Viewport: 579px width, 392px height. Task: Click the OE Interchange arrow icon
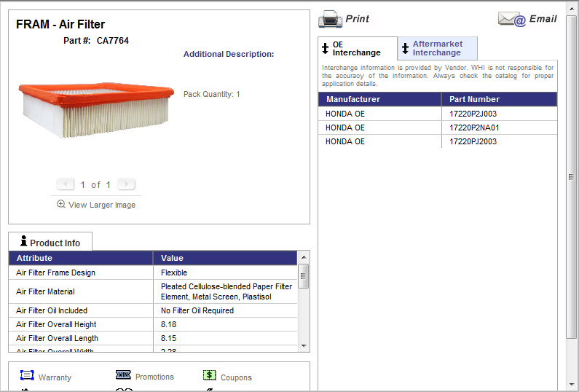(326, 49)
